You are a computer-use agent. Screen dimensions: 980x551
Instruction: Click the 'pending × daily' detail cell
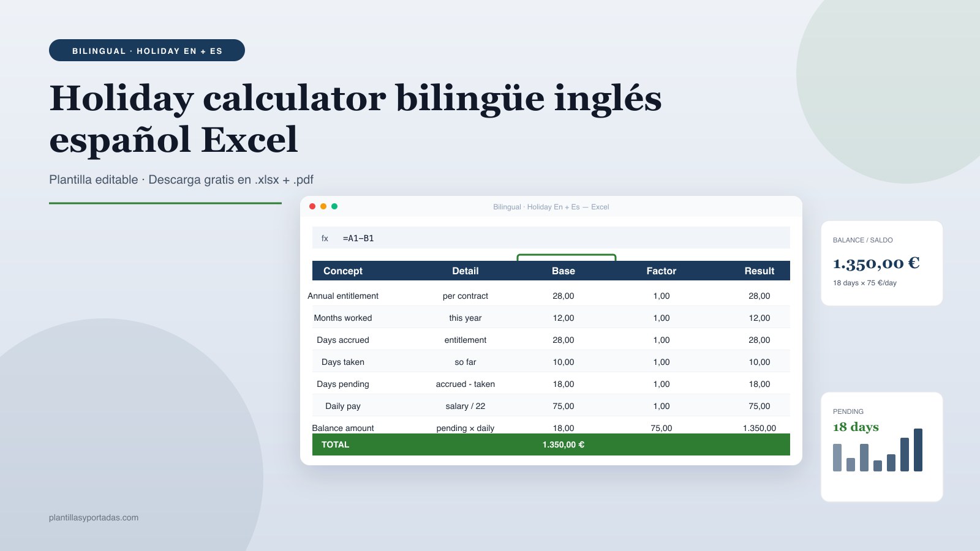pos(466,428)
